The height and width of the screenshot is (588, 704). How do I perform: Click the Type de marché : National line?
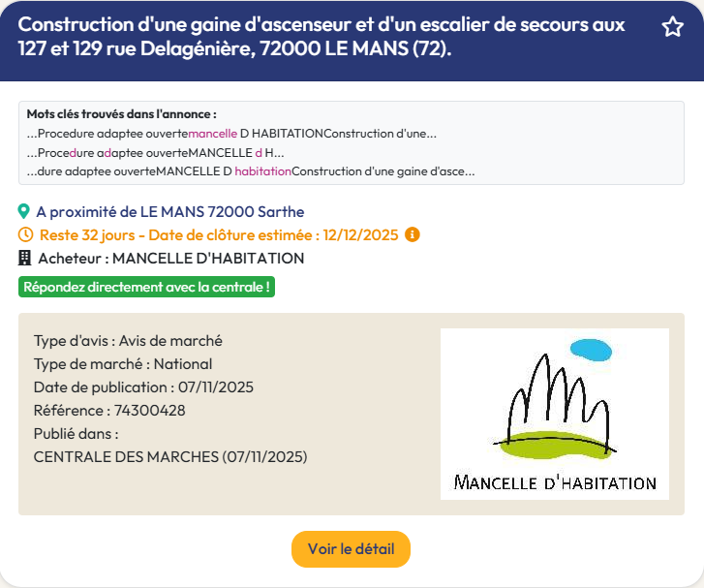coord(123,364)
